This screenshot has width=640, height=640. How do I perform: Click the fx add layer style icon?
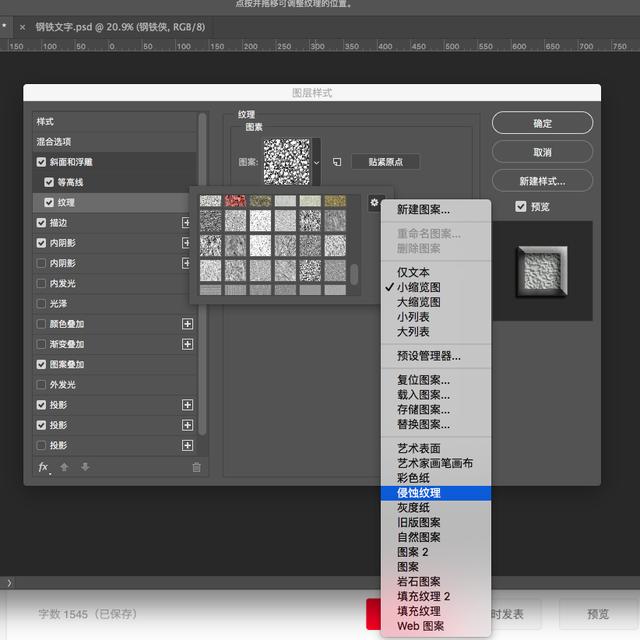tap(44, 467)
